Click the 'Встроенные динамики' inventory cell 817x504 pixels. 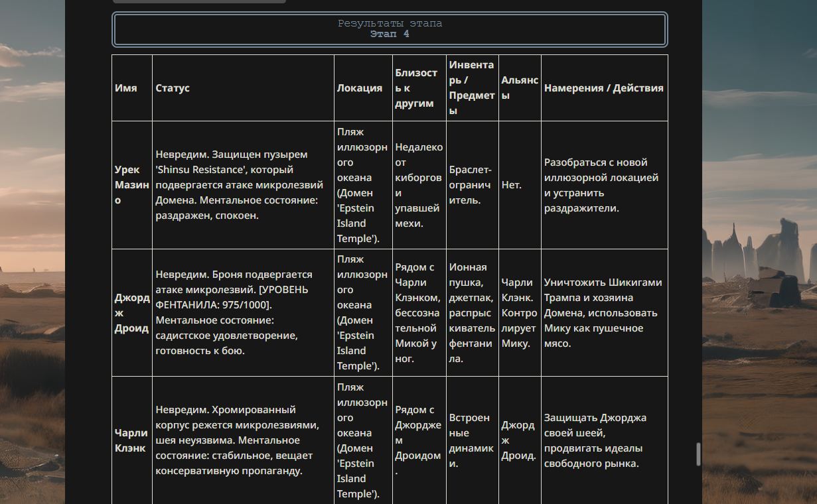click(473, 440)
